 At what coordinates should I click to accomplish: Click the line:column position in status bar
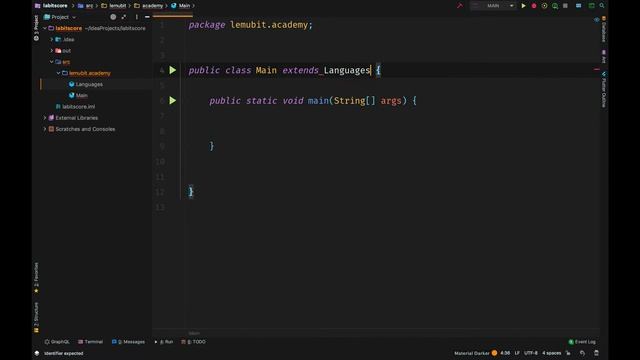[x=505, y=353]
